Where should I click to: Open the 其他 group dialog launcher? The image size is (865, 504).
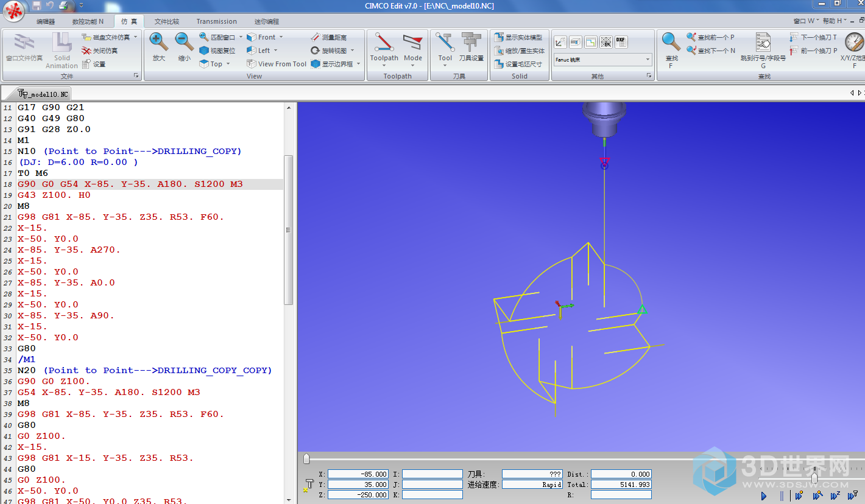click(x=649, y=76)
